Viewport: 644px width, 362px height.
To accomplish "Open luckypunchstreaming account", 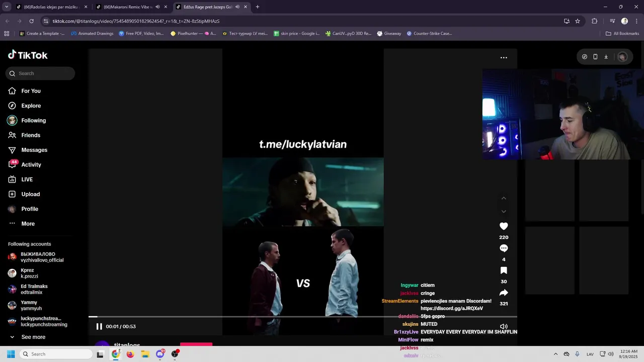I will point(38,321).
